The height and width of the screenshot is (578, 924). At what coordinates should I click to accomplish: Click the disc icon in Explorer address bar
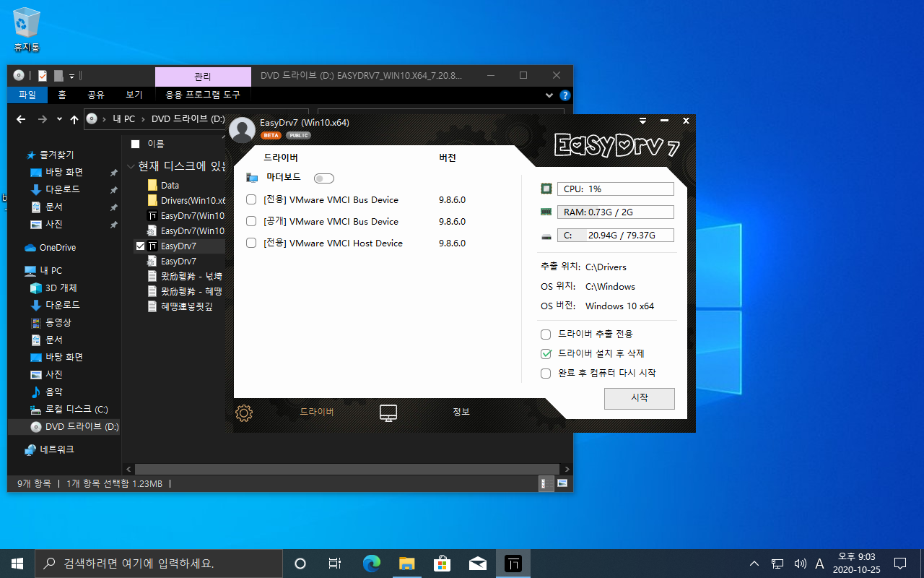[x=92, y=118]
